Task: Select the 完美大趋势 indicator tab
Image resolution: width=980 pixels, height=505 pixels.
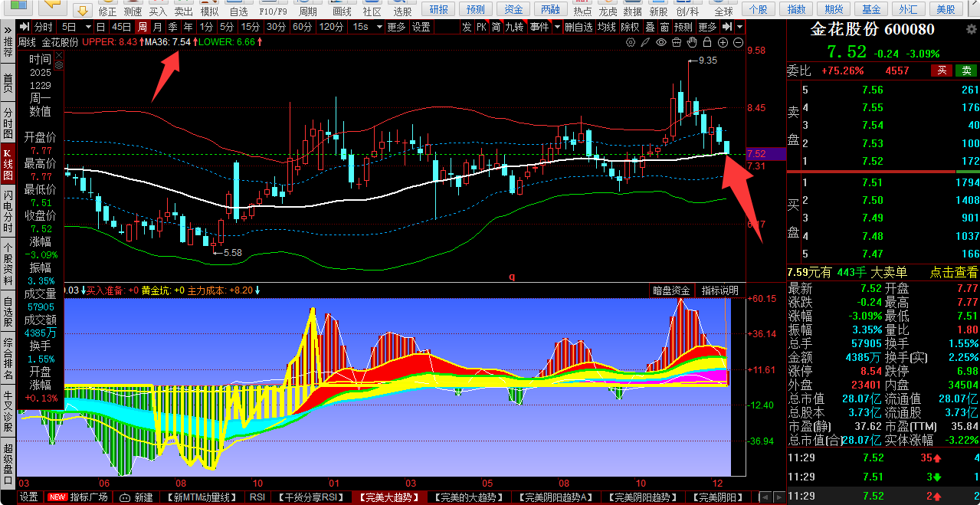Action: pyautogui.click(x=391, y=498)
